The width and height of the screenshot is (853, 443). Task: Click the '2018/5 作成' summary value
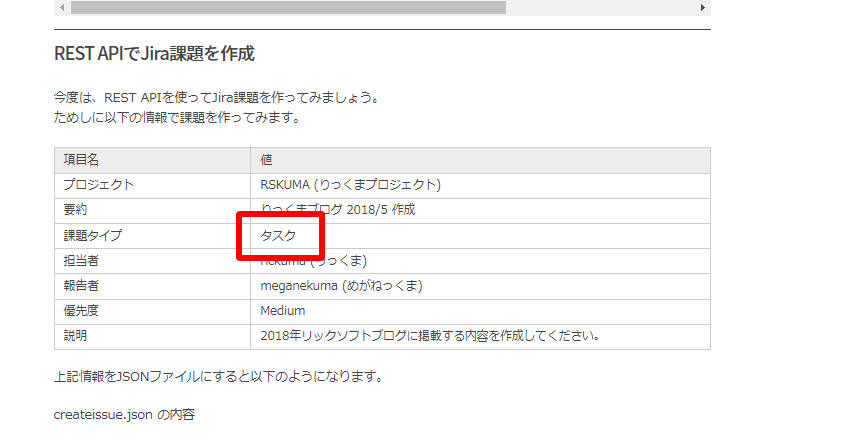[380, 210]
